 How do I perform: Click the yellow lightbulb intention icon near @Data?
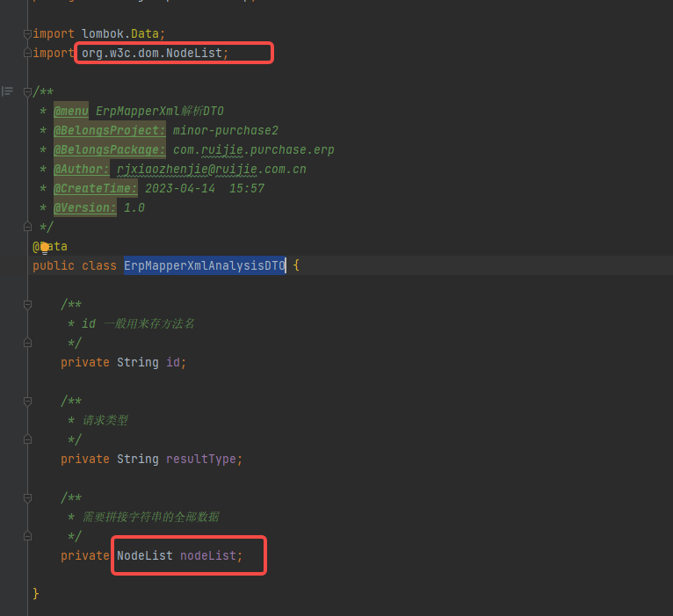coord(45,248)
